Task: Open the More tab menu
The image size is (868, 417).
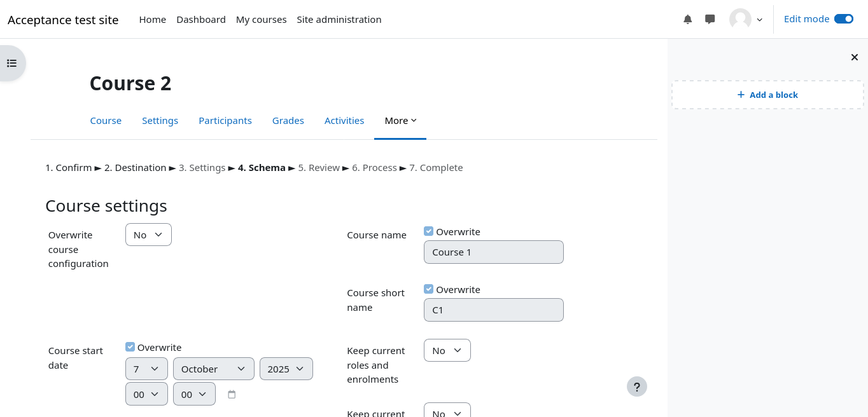Action: (400, 121)
